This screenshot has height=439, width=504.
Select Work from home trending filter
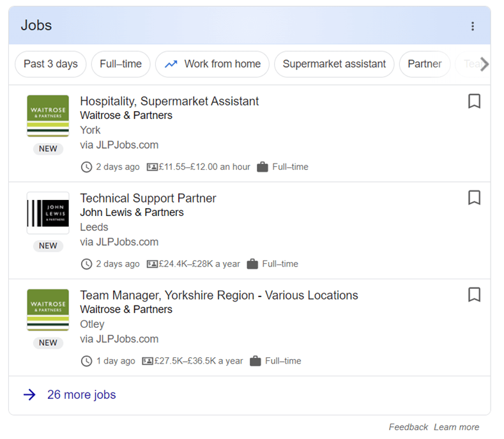(212, 64)
